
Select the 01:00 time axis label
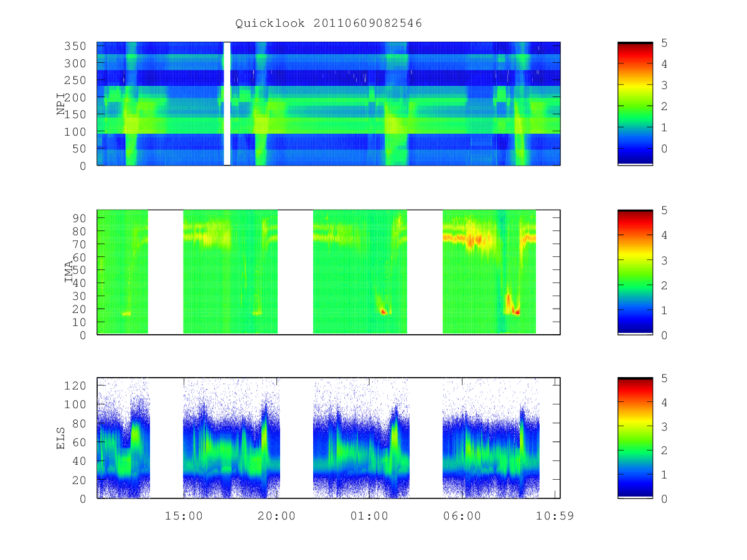(369, 516)
